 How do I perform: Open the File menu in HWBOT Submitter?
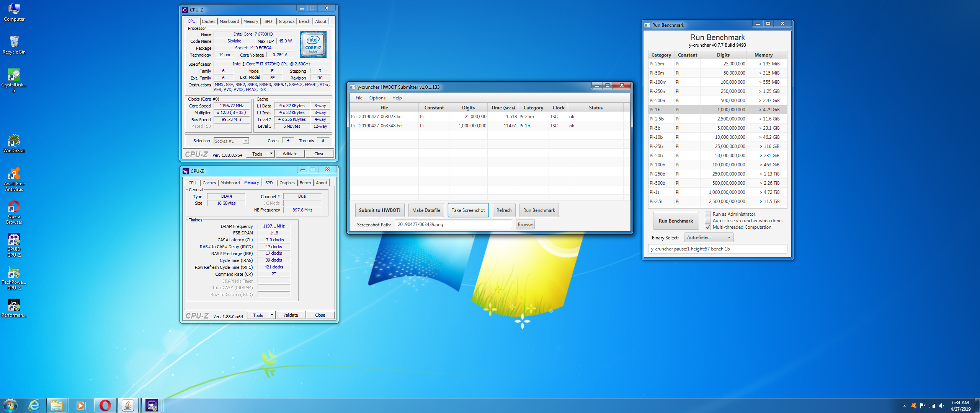(x=359, y=98)
